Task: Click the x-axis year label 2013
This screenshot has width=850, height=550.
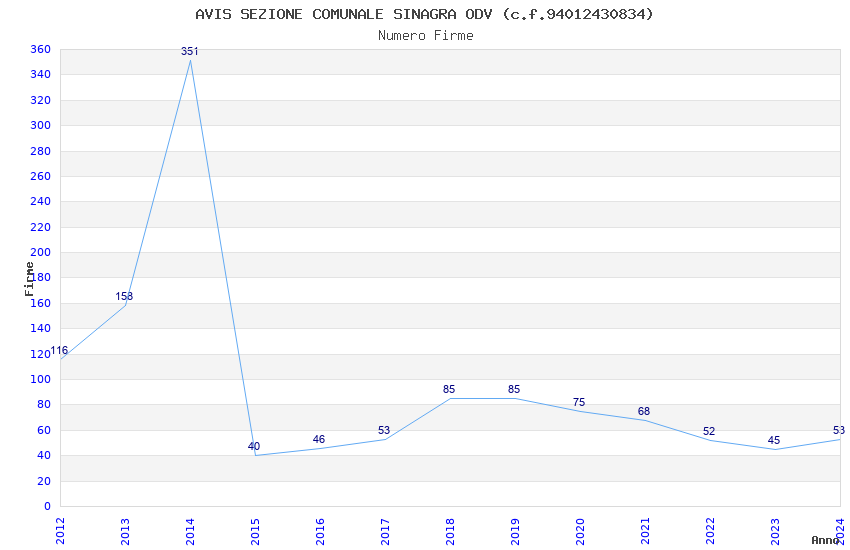Action: (125, 531)
